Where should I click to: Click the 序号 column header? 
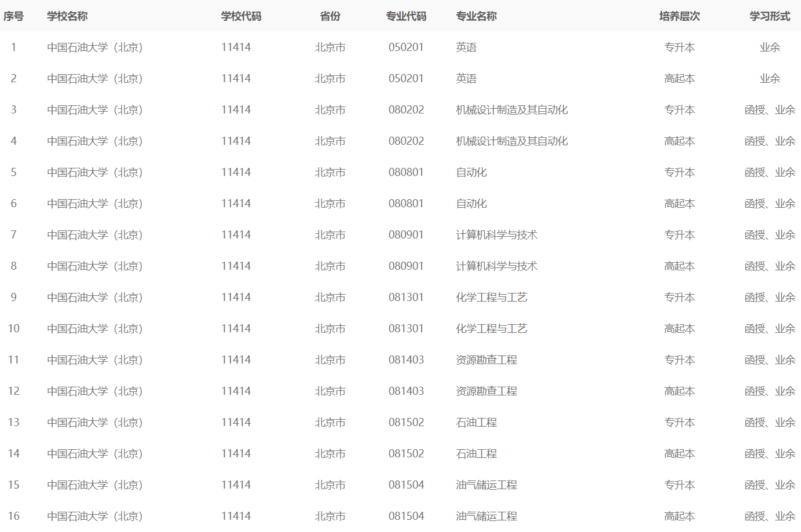tap(13, 16)
